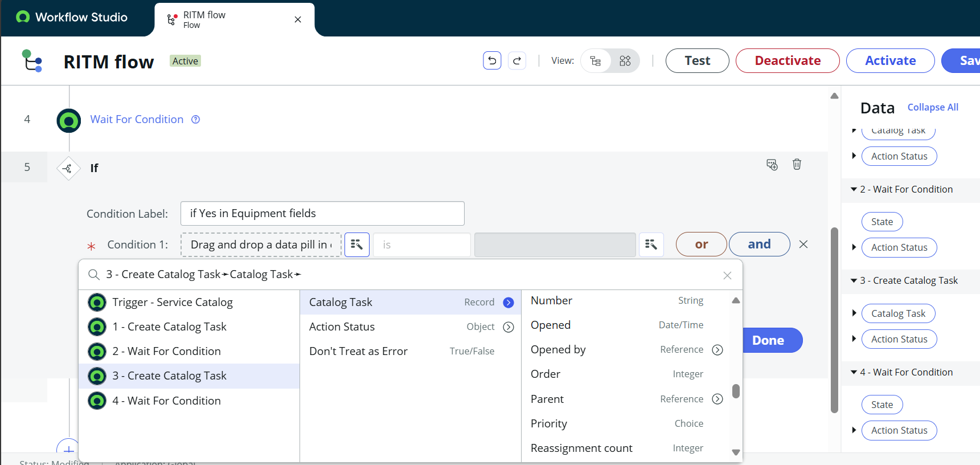This screenshot has width=980, height=465.
Task: Collapse the 4 - Wait For Condition section
Action: point(854,372)
